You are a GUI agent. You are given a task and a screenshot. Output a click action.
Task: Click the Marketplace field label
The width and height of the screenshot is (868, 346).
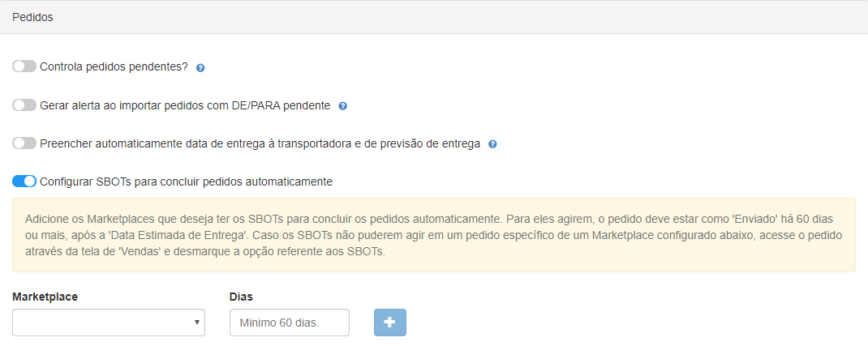pyautogui.click(x=45, y=297)
